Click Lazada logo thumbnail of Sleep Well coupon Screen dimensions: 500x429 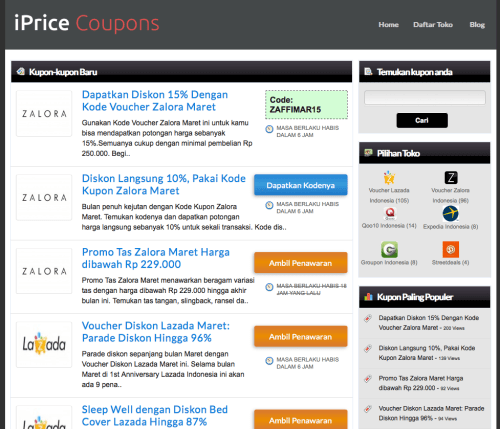pyautogui.click(x=44, y=418)
